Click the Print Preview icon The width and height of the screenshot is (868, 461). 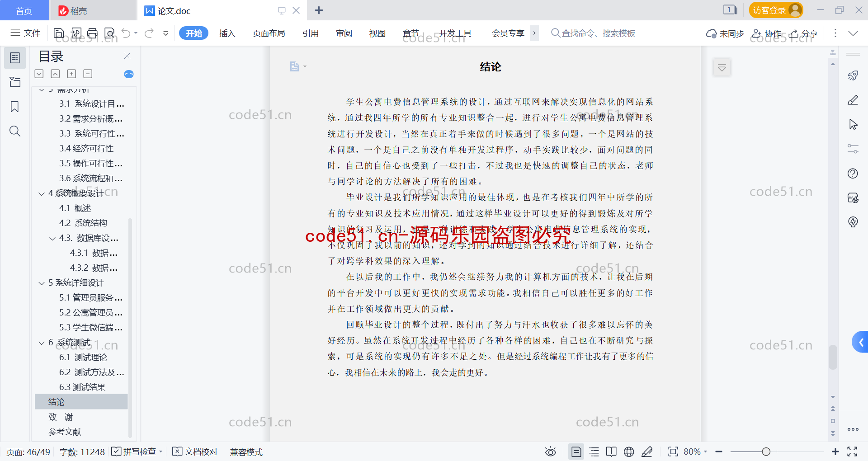109,33
